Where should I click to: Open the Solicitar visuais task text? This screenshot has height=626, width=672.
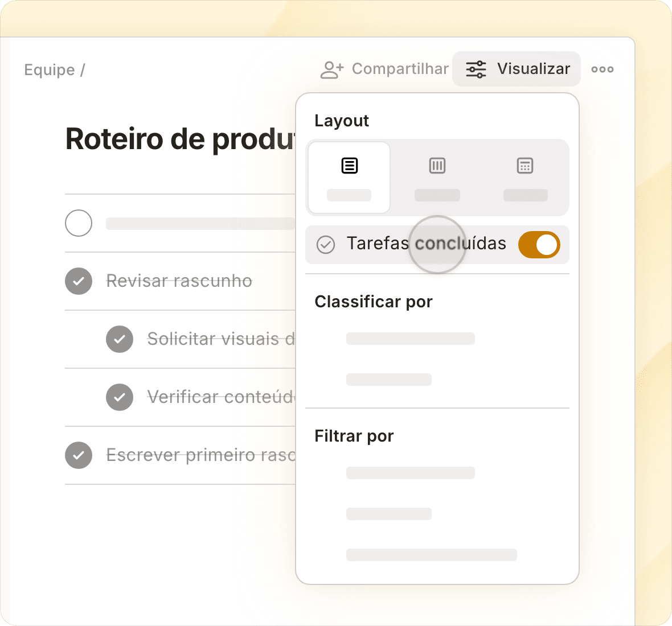(x=221, y=339)
